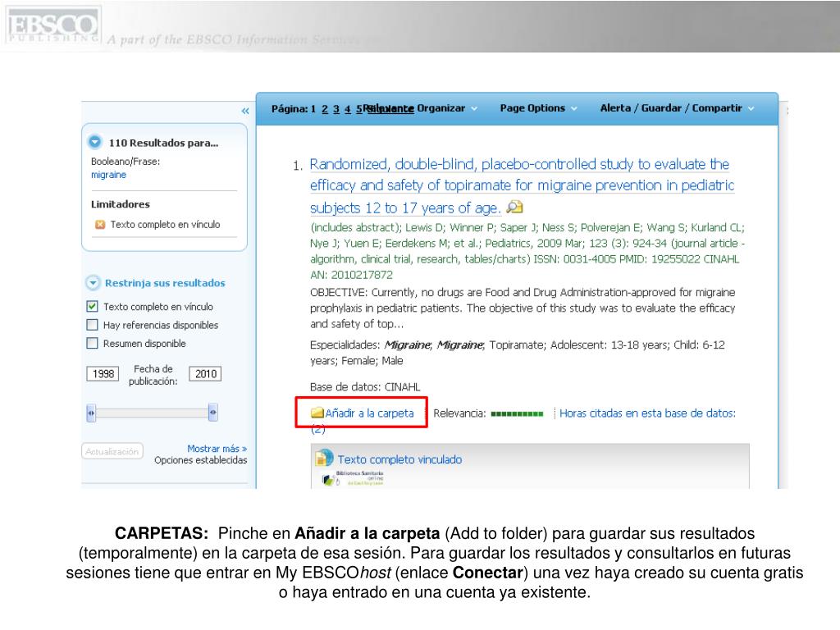Grab the right date slider handle

click(x=213, y=412)
